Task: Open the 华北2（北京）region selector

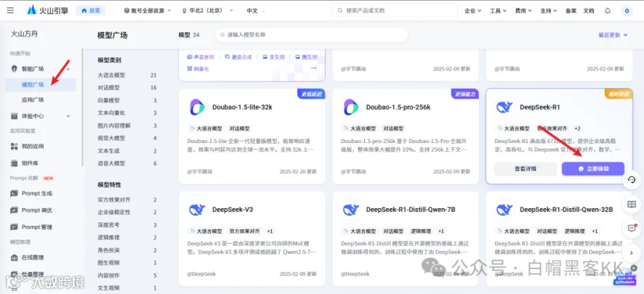Action: [208, 11]
